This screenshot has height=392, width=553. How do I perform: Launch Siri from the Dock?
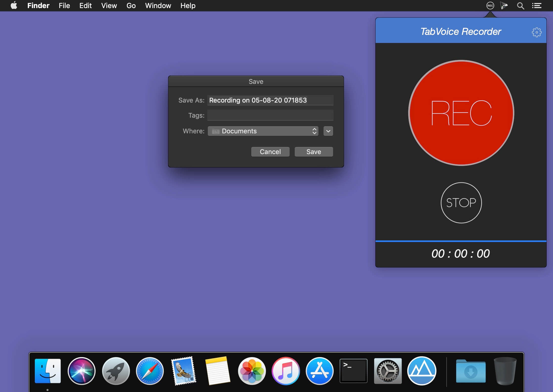(82, 371)
